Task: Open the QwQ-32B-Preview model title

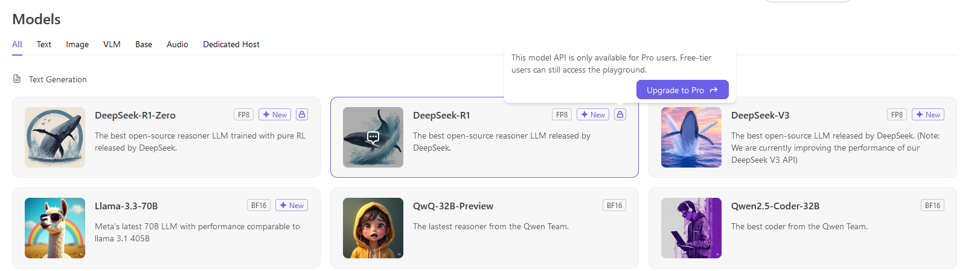Action: [x=453, y=206]
